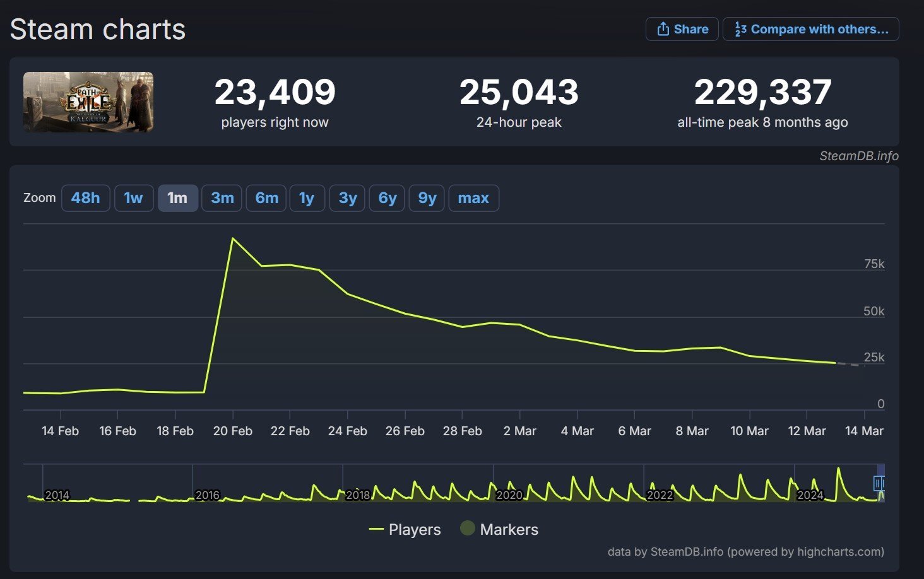
Task: Click the Steam charts heading
Action: click(x=98, y=30)
